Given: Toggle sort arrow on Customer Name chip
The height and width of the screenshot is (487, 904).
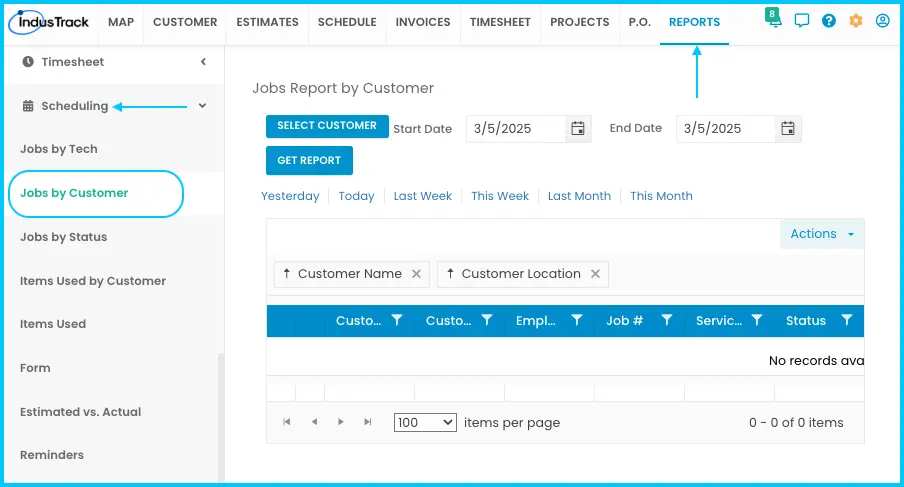Looking at the screenshot, I should tap(287, 273).
